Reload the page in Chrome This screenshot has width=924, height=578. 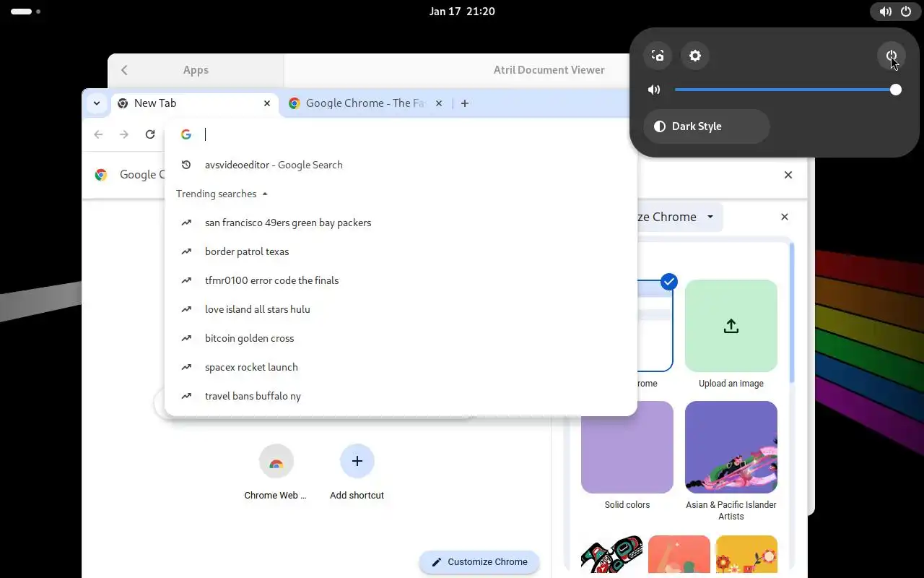(150, 134)
